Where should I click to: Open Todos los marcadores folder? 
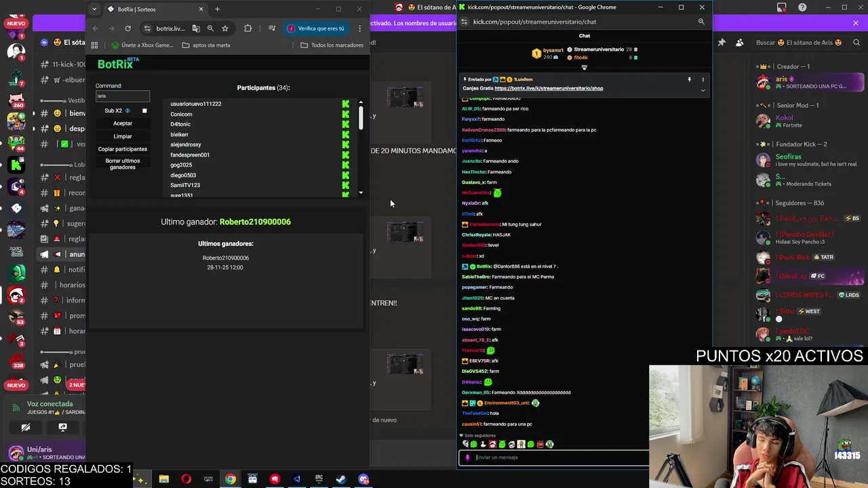point(332,45)
